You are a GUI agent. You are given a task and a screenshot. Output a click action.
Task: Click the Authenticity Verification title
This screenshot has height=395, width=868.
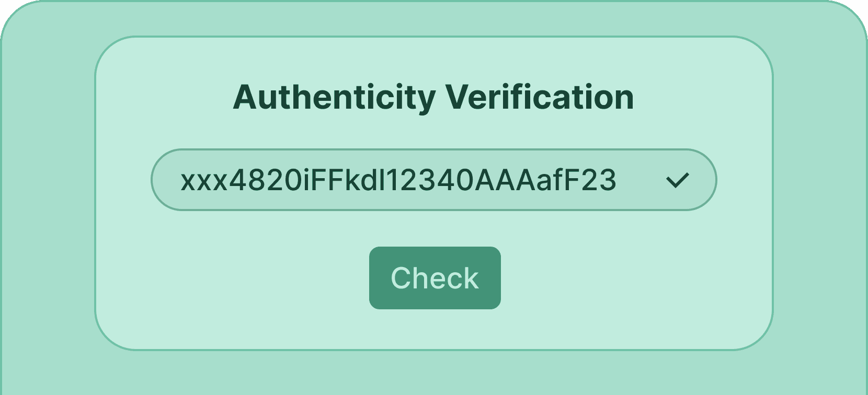pyautogui.click(x=434, y=96)
